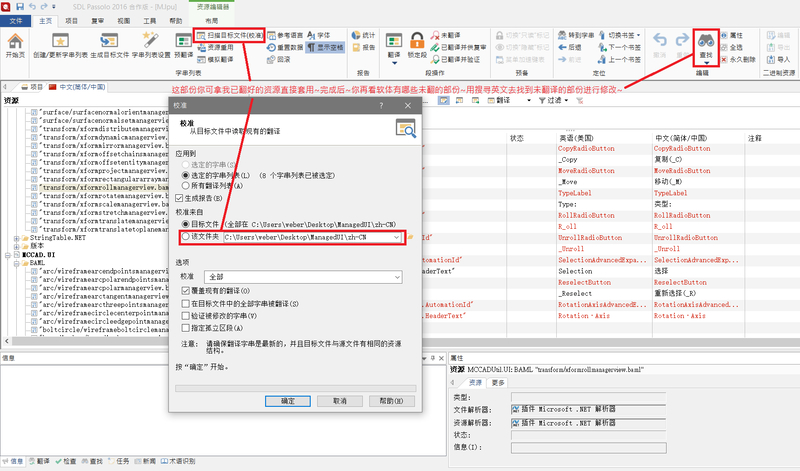Screen dimensions: 800x471
Task: Check 验证被修改的字串(V) checkbox
Action: (x=186, y=316)
